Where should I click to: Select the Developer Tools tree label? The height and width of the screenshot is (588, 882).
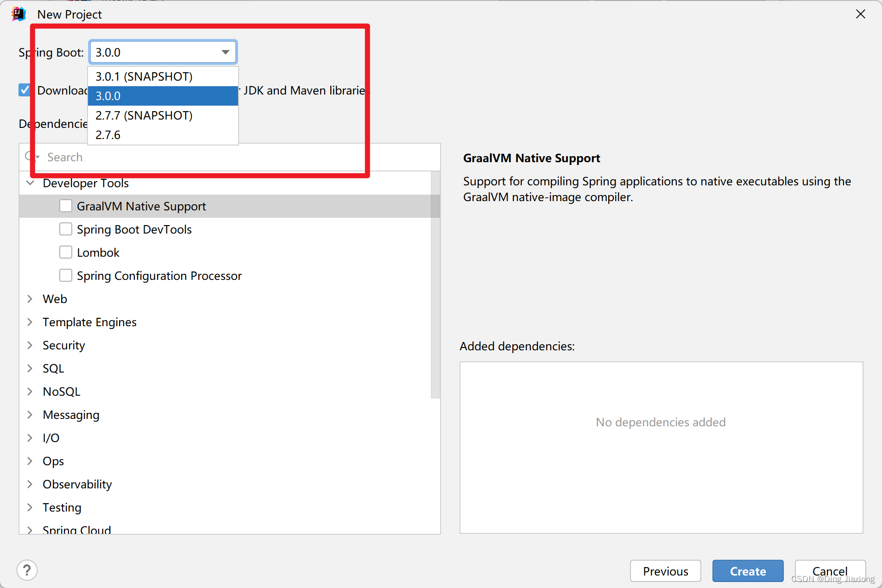(86, 183)
